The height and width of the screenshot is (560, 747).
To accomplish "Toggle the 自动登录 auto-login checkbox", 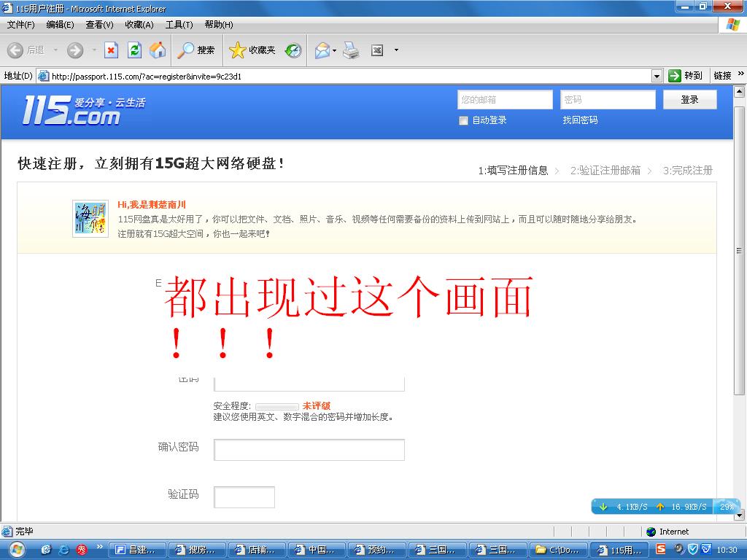I will (463, 121).
